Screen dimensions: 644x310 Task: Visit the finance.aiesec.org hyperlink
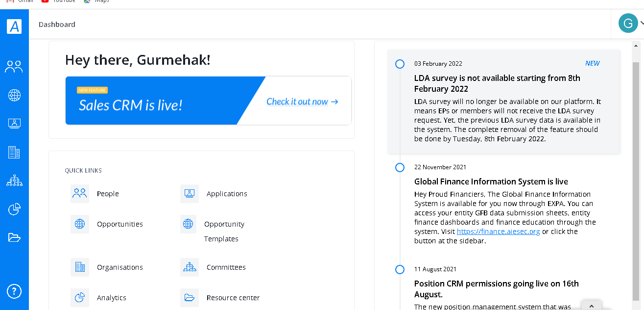[498, 232]
